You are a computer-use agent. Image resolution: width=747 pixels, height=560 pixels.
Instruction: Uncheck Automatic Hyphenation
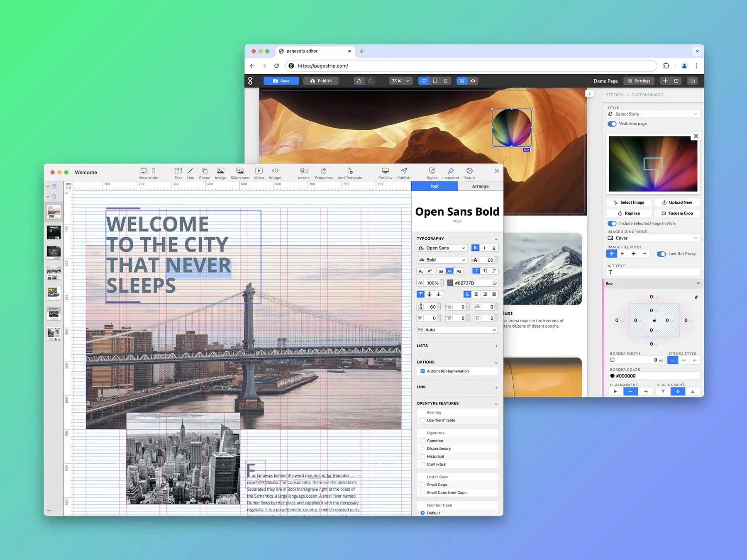pos(422,371)
